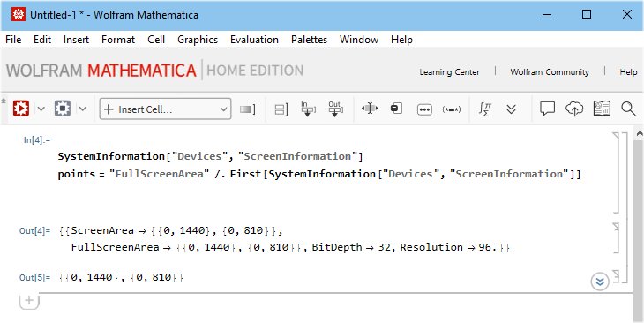
Task: Click the Out cell insert icon
Action: (335, 109)
